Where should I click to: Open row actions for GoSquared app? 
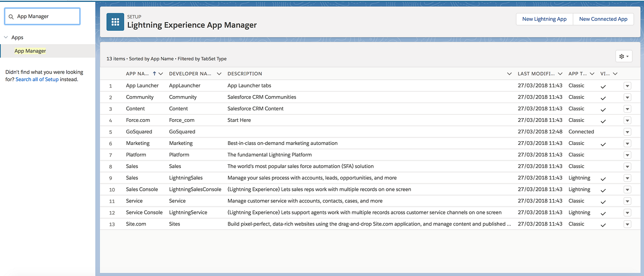tap(627, 132)
